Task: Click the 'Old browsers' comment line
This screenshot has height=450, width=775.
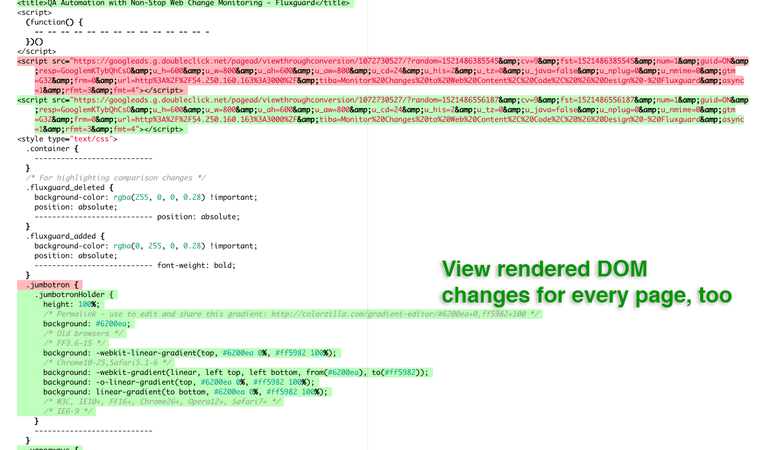Action: [83, 333]
